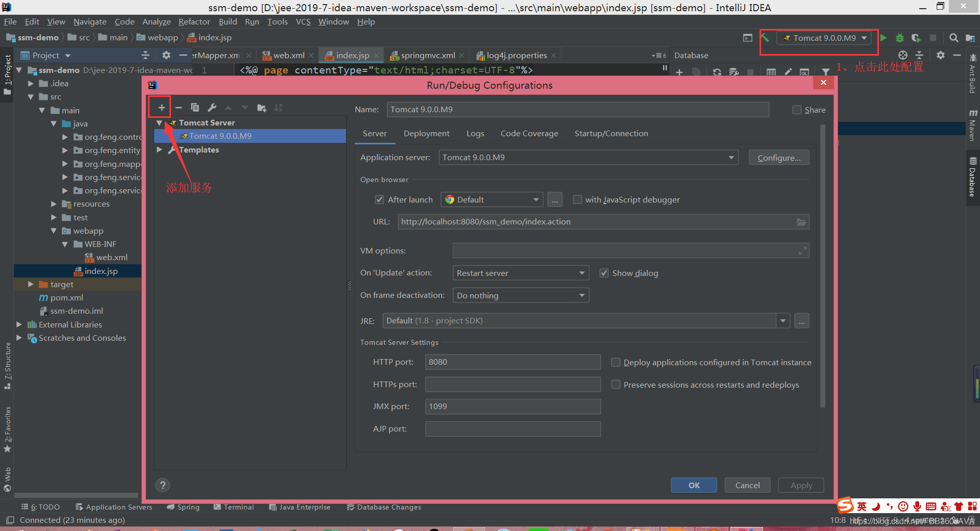The width and height of the screenshot is (980, 531).
Task: Open Favorites tool window stripe
Action: [8, 429]
